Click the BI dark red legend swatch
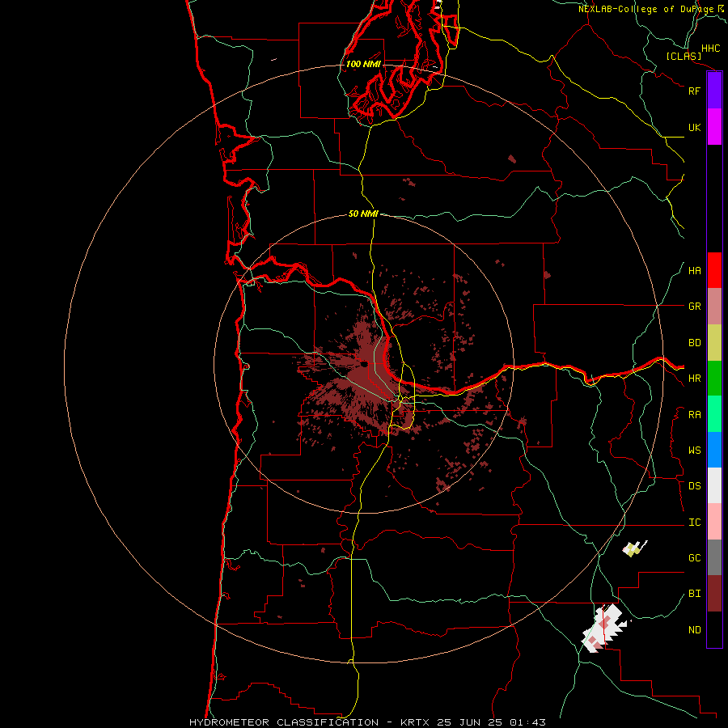 click(x=714, y=594)
